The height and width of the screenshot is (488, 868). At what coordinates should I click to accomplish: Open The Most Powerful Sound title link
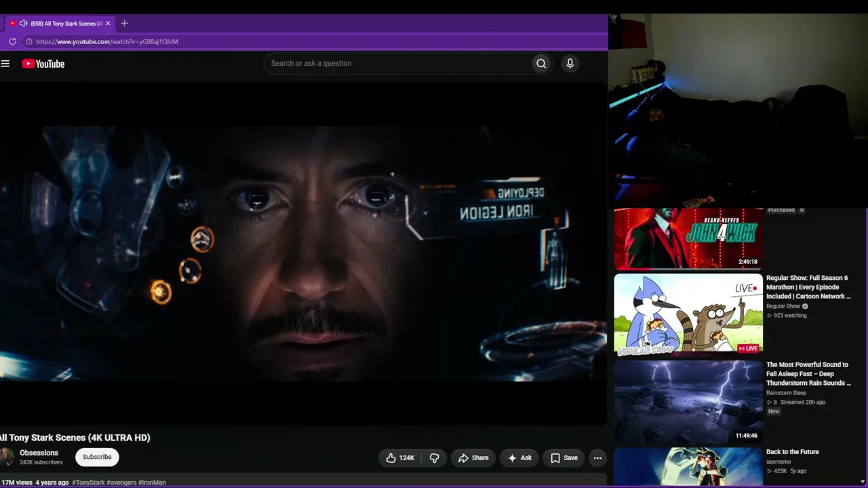click(x=808, y=374)
